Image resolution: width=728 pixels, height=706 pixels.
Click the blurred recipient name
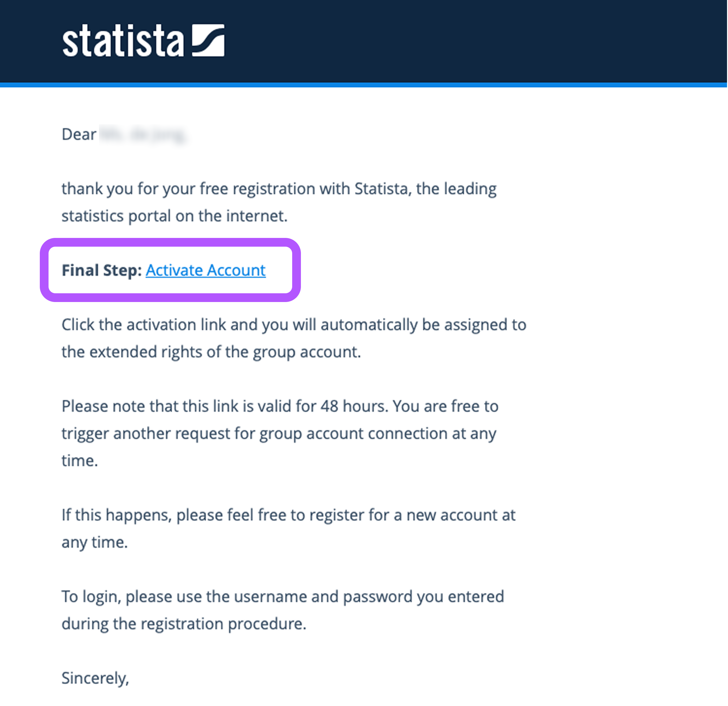tap(143, 135)
